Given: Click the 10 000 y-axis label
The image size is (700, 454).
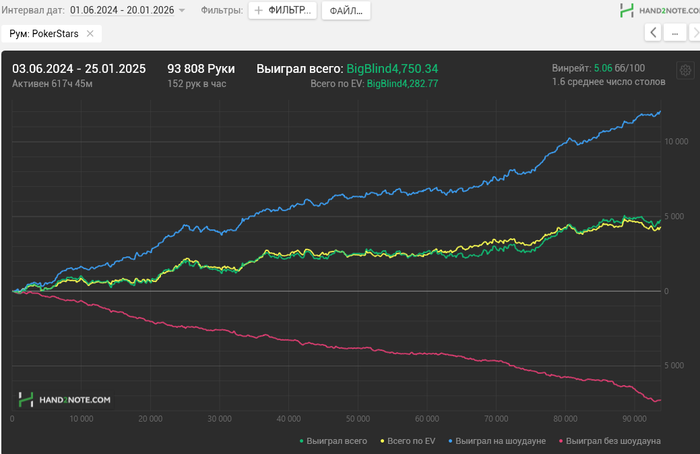Looking at the screenshot, I should (x=676, y=142).
